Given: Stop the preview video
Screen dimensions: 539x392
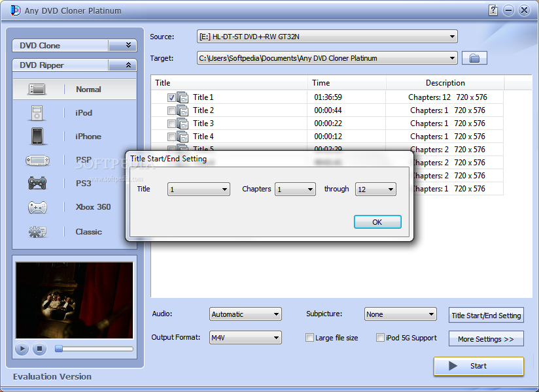Looking at the screenshot, I should [39, 349].
